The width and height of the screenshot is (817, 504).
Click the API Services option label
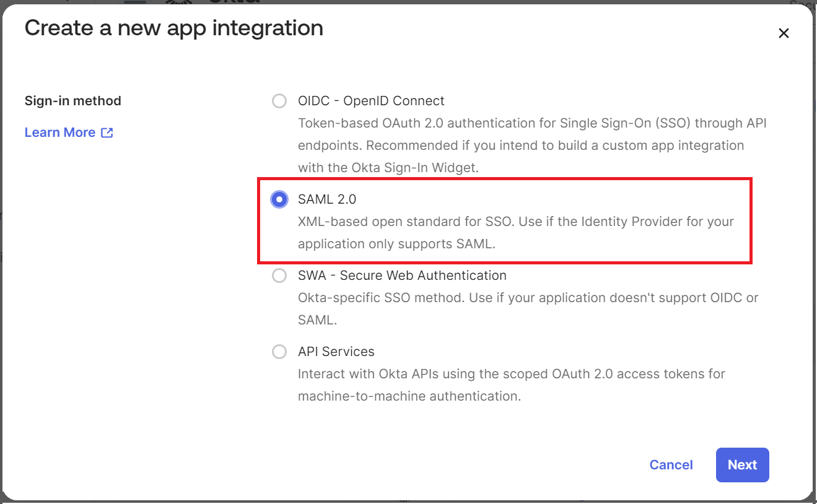(336, 352)
